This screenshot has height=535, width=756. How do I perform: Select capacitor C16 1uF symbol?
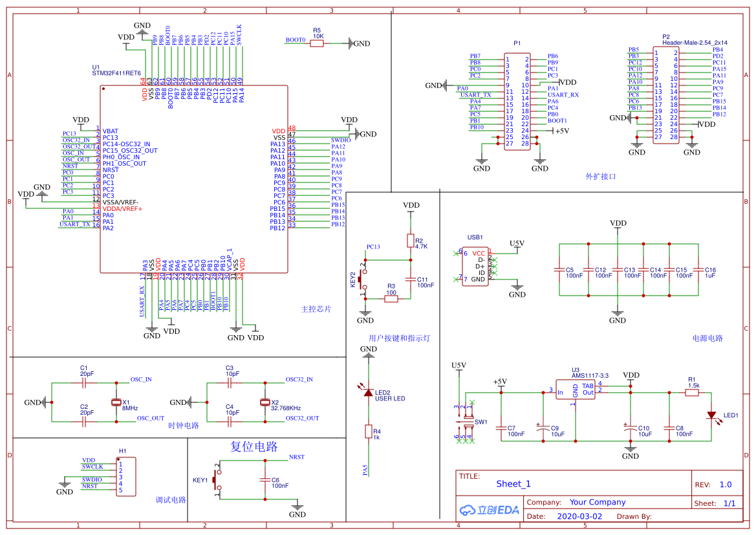tap(698, 270)
